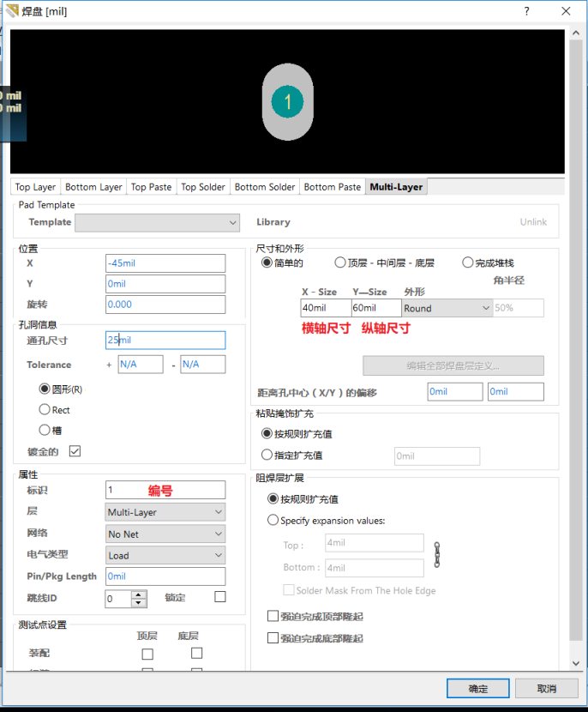Select solder mask expansion by rule
The image size is (588, 712).
pos(273,498)
